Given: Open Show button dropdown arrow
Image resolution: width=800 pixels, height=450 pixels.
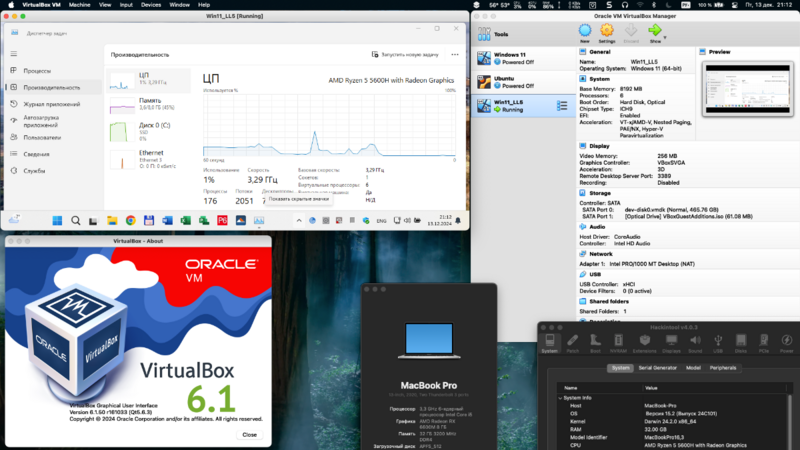Looking at the screenshot, I should pos(665,38).
